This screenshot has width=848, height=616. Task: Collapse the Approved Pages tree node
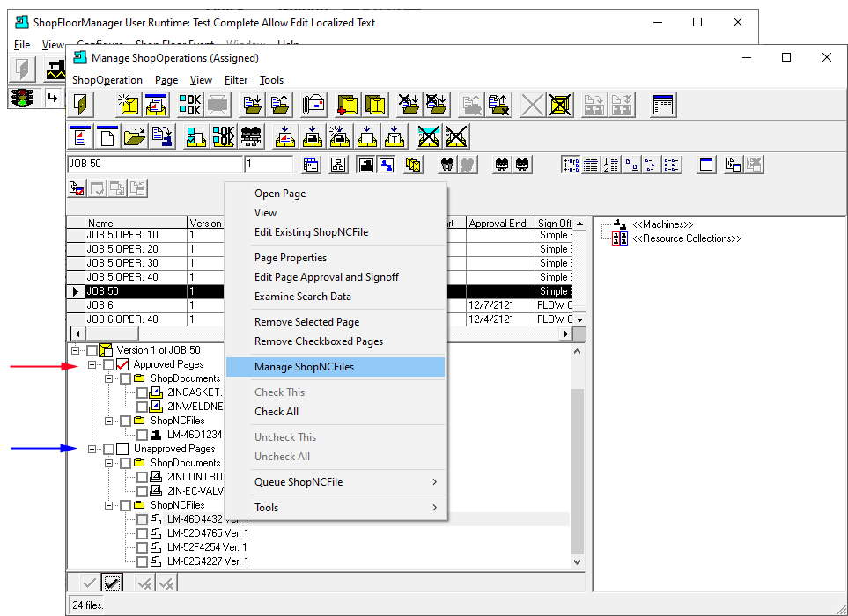[x=92, y=364]
